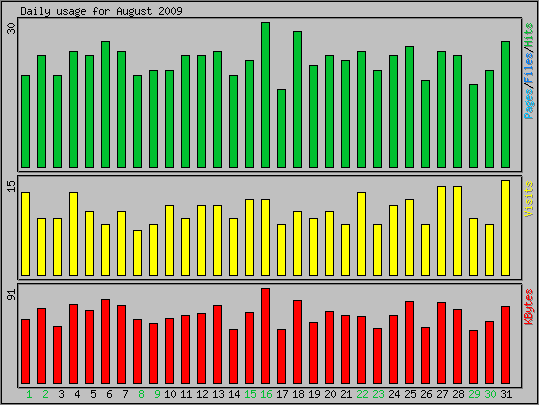Click the 'Pages/Files/Hits' axis label
The width and height of the screenshot is (539, 405).
[529, 71]
